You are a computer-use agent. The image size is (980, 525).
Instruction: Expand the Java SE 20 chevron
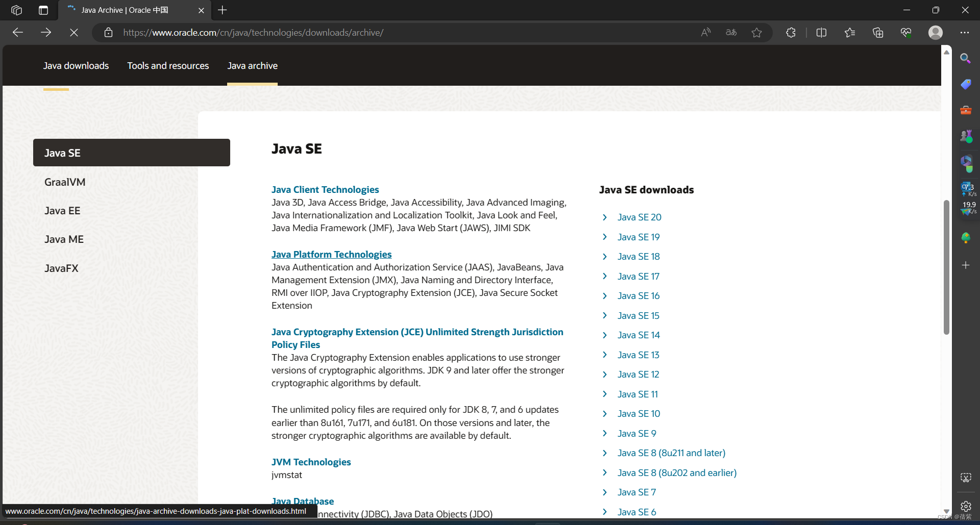pyautogui.click(x=605, y=217)
